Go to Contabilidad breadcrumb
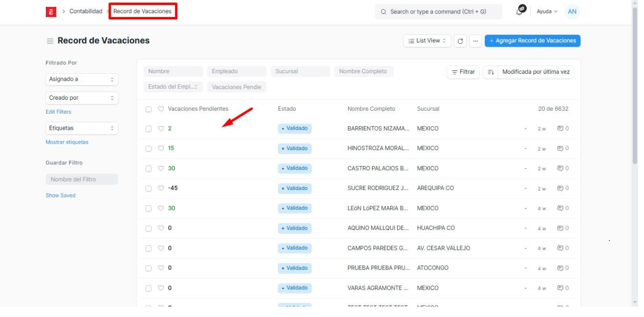 point(86,11)
